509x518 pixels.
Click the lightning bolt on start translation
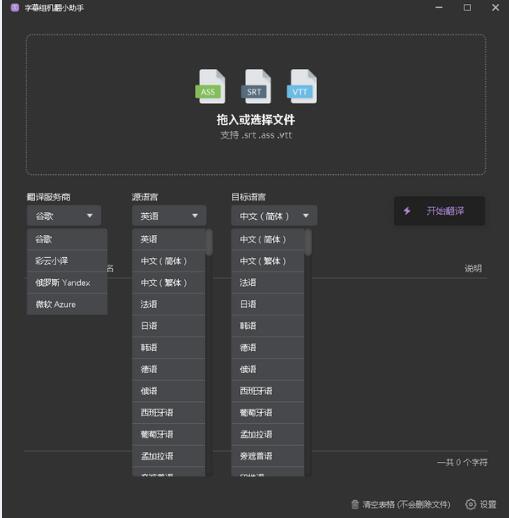407,211
